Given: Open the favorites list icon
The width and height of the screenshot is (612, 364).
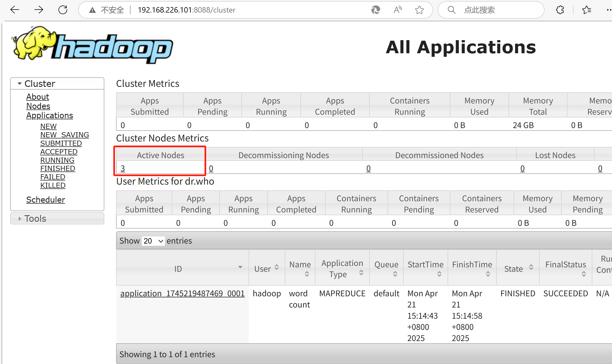Looking at the screenshot, I should [x=586, y=10].
